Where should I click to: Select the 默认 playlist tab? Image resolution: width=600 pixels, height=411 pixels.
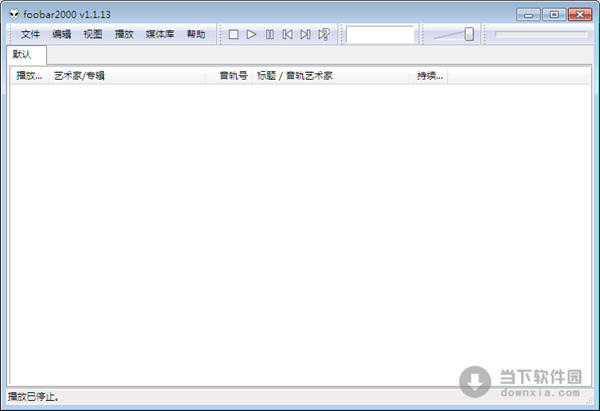(x=26, y=55)
